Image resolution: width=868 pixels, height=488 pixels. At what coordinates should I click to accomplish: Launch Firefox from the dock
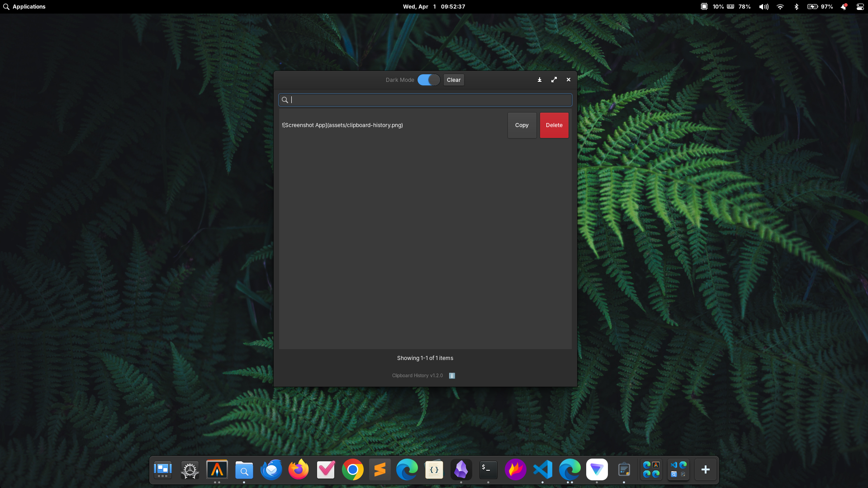[299, 470]
